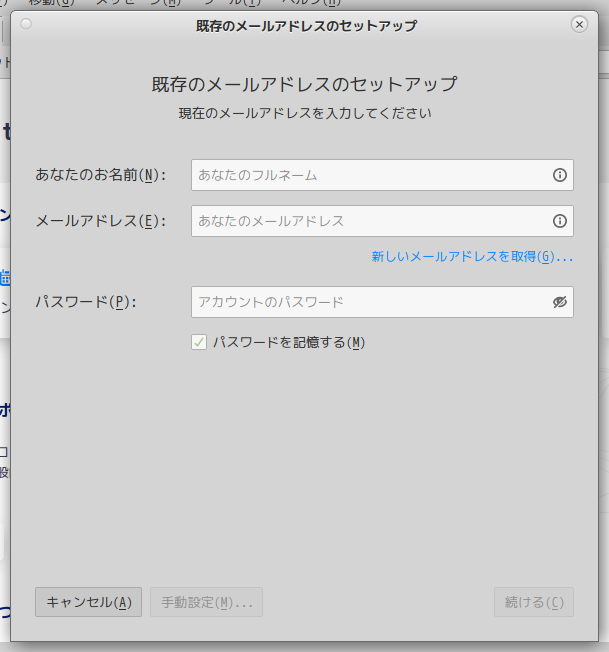Click the あなたのフルネーム name input field

pos(382,175)
